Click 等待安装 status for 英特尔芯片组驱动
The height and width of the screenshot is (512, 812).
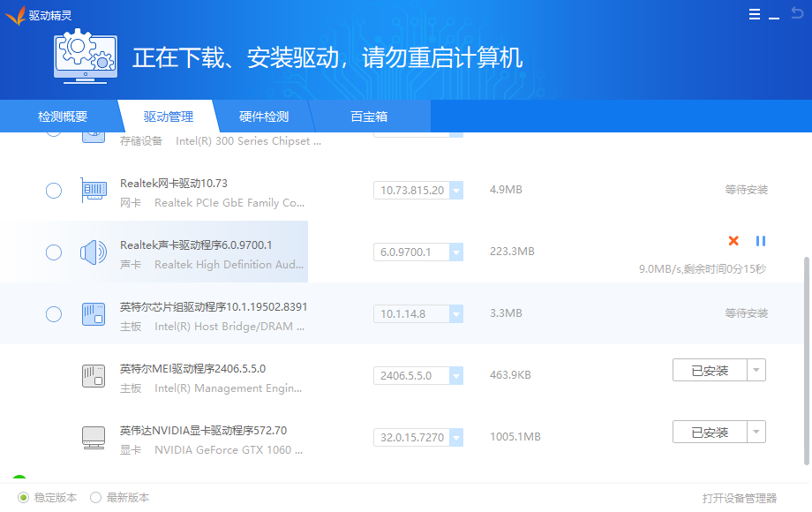pos(746,313)
